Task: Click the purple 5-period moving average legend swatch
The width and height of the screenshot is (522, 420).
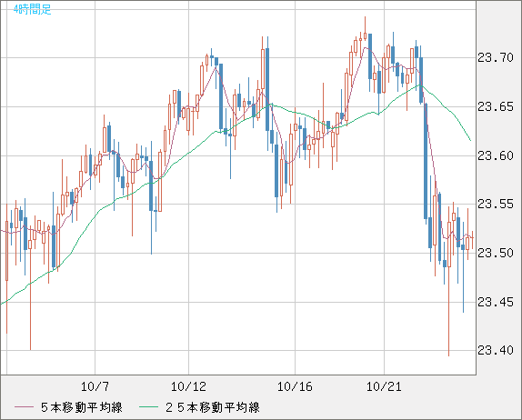Action: (24, 407)
